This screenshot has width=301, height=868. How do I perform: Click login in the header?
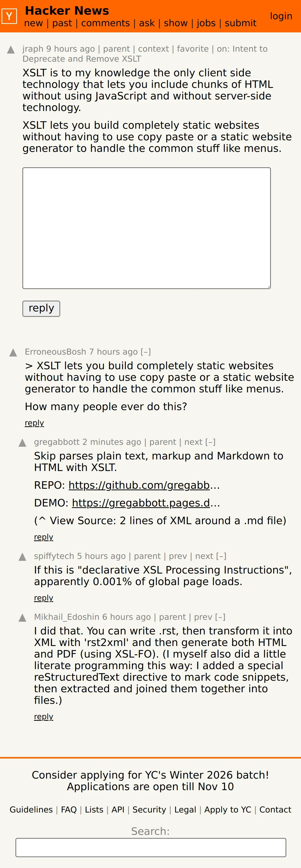(281, 16)
